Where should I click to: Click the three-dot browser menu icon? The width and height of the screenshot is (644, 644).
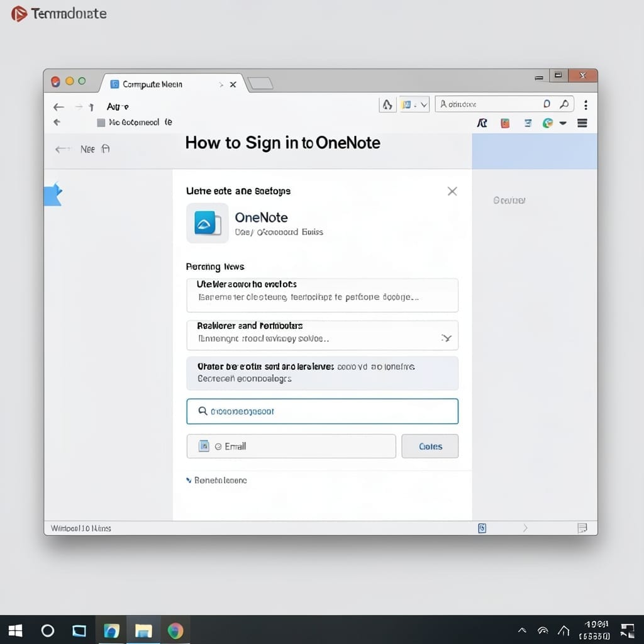click(586, 105)
